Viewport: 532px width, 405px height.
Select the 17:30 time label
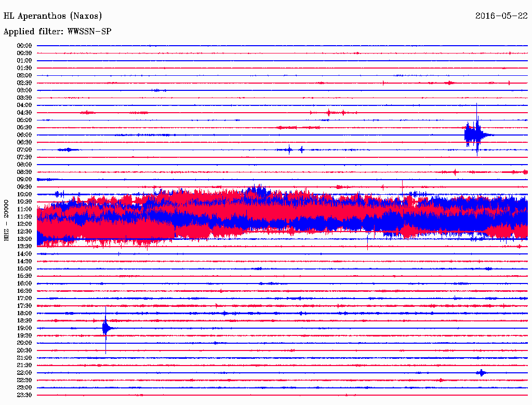click(24, 306)
